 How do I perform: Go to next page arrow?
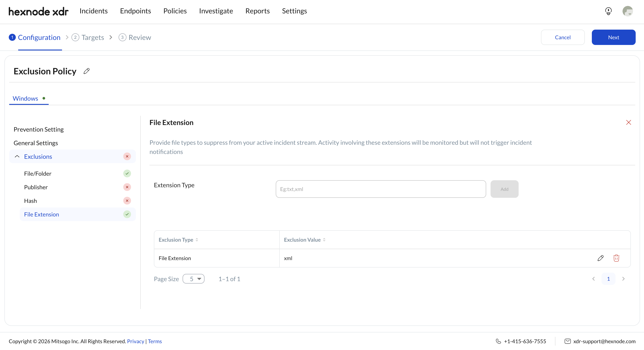point(623,279)
